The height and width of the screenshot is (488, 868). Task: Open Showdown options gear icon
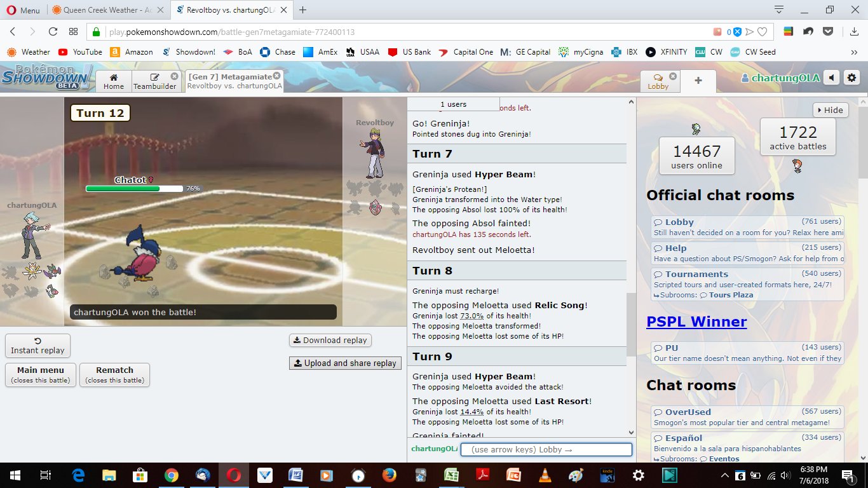pyautogui.click(x=852, y=78)
